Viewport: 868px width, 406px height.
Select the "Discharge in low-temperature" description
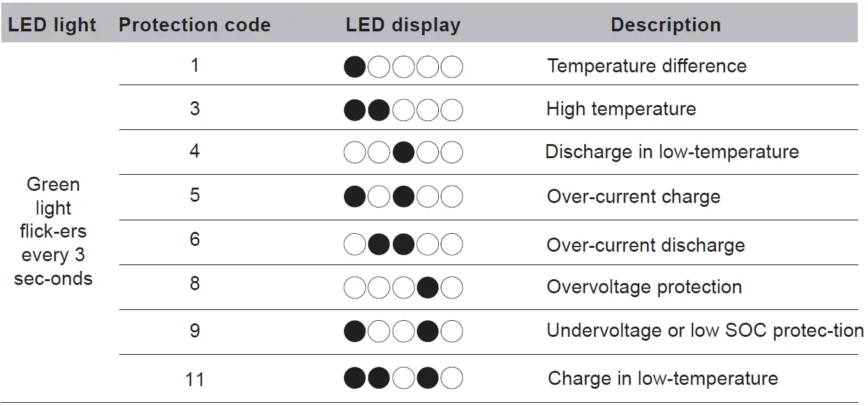[672, 152]
